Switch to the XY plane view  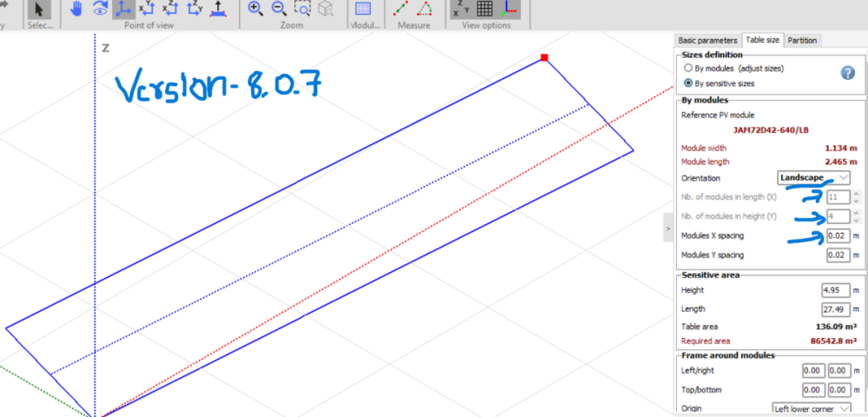pos(147,9)
